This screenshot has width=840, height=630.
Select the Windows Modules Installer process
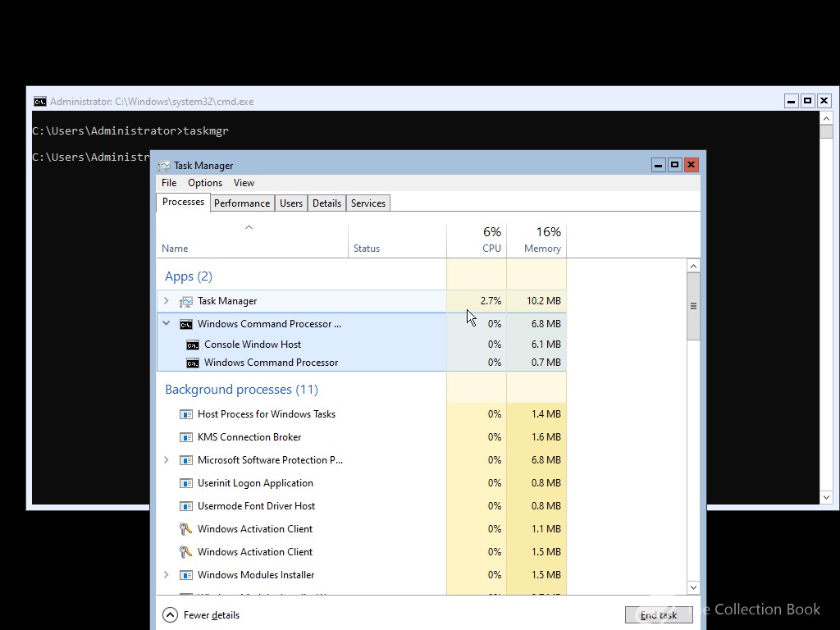click(362, 575)
